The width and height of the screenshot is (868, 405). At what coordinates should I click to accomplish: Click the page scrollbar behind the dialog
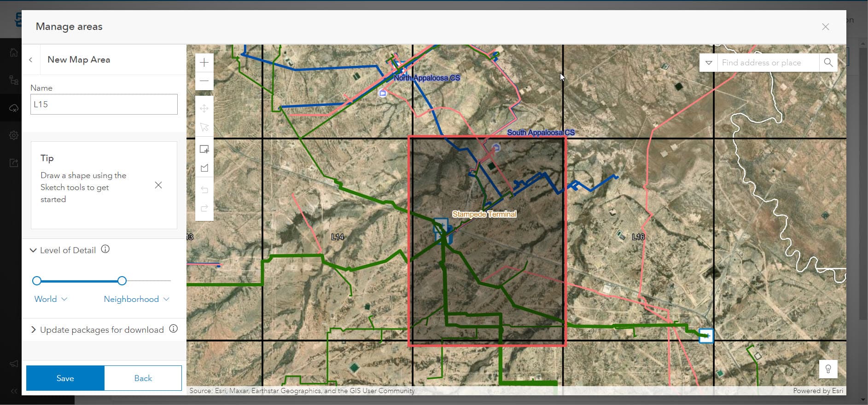(x=863, y=184)
